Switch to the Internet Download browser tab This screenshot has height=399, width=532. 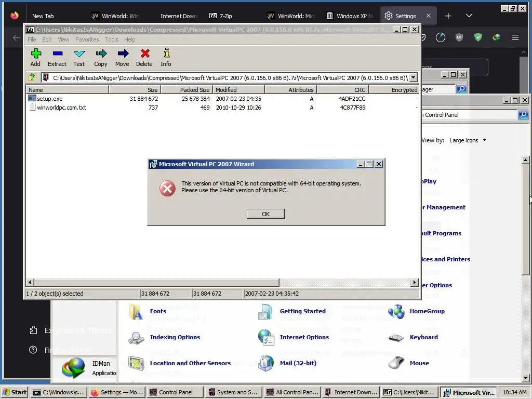[x=179, y=16]
